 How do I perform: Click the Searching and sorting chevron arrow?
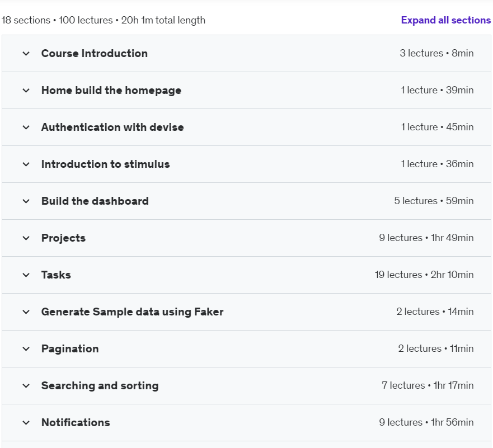pyautogui.click(x=26, y=386)
